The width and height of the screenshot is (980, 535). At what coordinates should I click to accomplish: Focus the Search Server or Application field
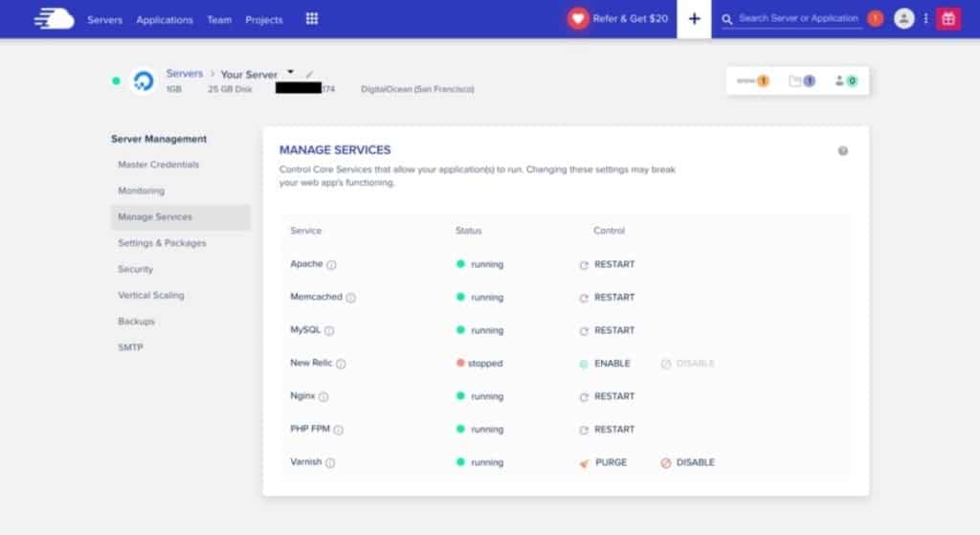(x=798, y=19)
